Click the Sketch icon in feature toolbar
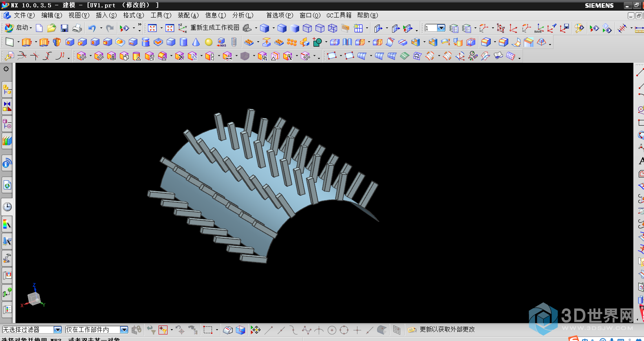644x341 pixels. point(9,42)
